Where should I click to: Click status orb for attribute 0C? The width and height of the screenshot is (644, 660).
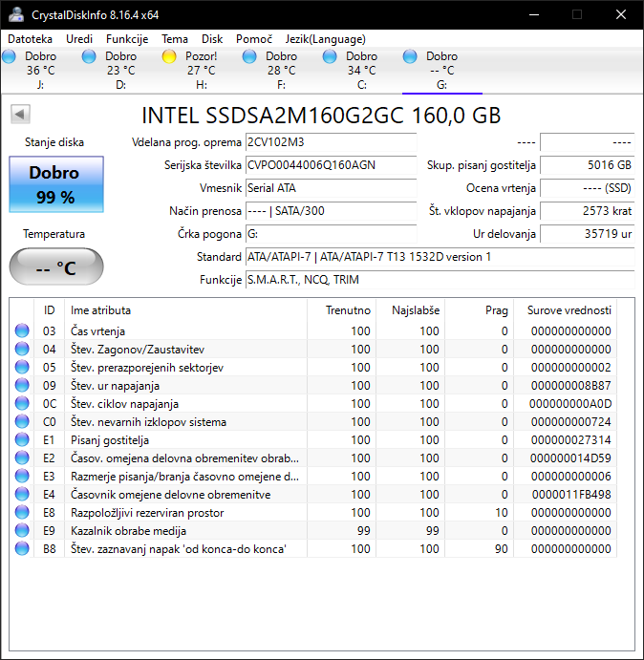22,403
